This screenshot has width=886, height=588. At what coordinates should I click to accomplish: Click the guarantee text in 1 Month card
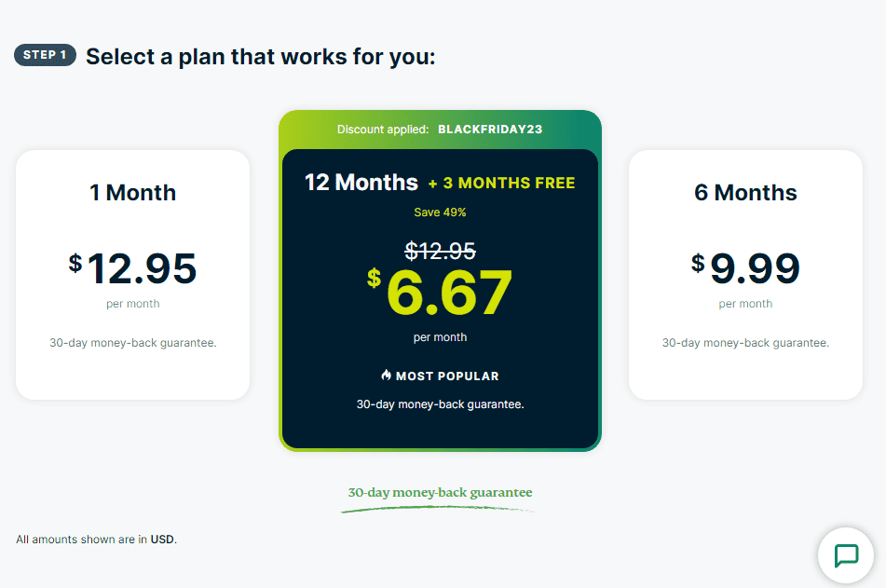pyautogui.click(x=132, y=343)
